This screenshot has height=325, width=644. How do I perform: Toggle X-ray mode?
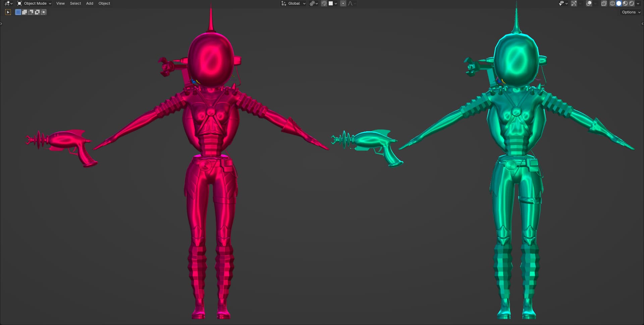pyautogui.click(x=604, y=3)
